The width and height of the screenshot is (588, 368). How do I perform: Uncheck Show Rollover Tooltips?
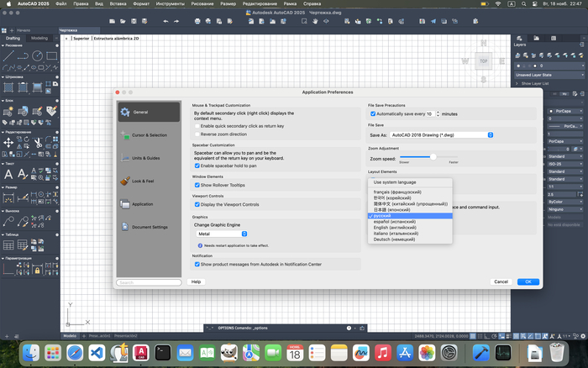(197, 185)
